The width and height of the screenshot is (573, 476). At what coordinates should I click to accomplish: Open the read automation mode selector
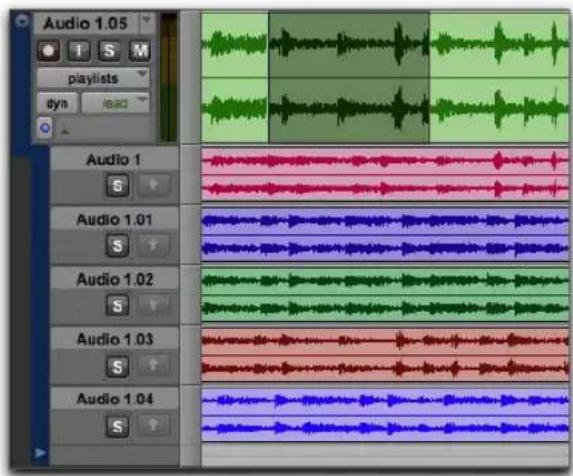[x=115, y=103]
